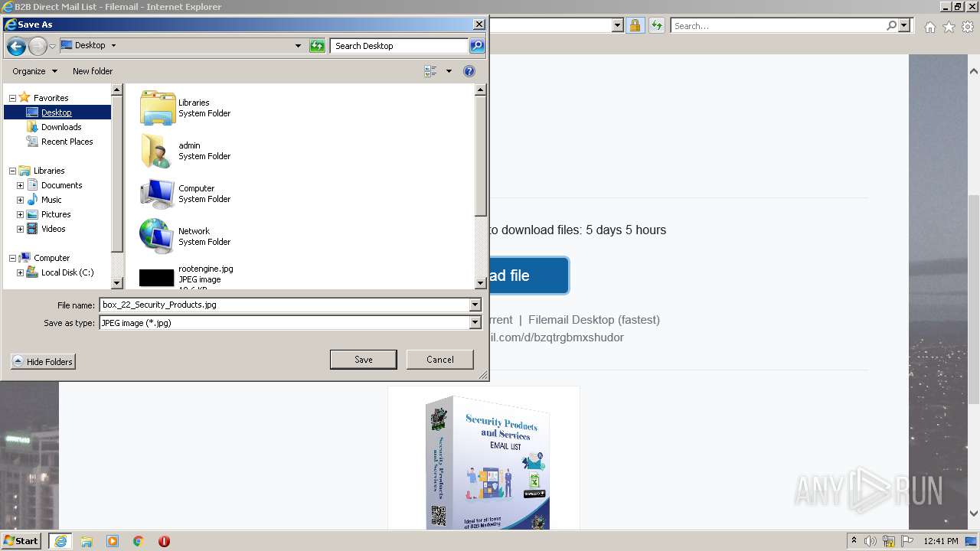The width and height of the screenshot is (980, 551).
Task: Select Desktop in Favorites
Action: pyautogui.click(x=57, y=112)
